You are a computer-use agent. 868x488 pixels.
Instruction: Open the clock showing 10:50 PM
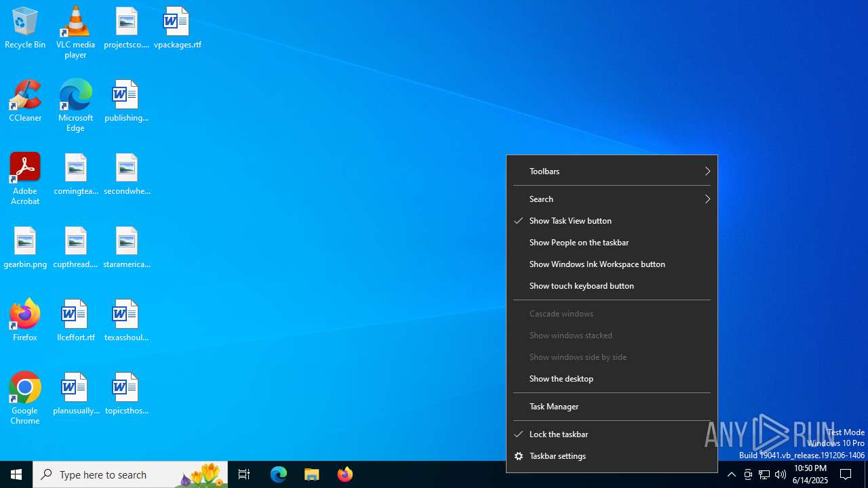[x=810, y=474]
